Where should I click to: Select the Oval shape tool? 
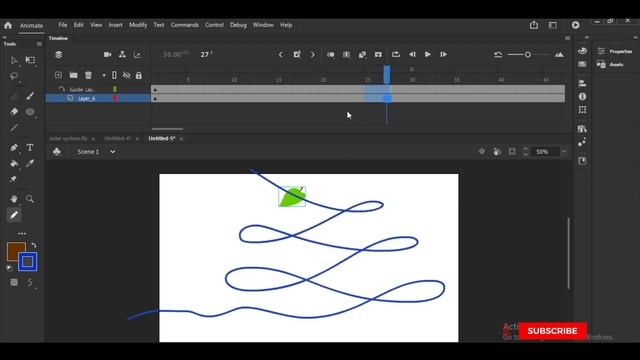(x=30, y=111)
